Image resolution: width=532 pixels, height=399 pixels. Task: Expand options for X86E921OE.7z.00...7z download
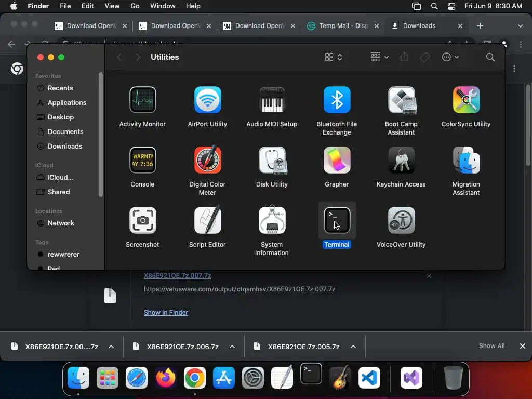tap(111, 347)
